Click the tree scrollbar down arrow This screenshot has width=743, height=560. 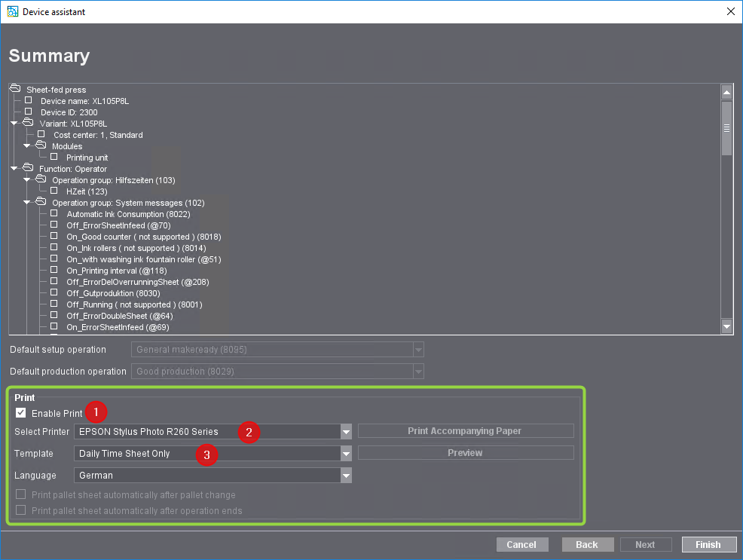pyautogui.click(x=726, y=327)
